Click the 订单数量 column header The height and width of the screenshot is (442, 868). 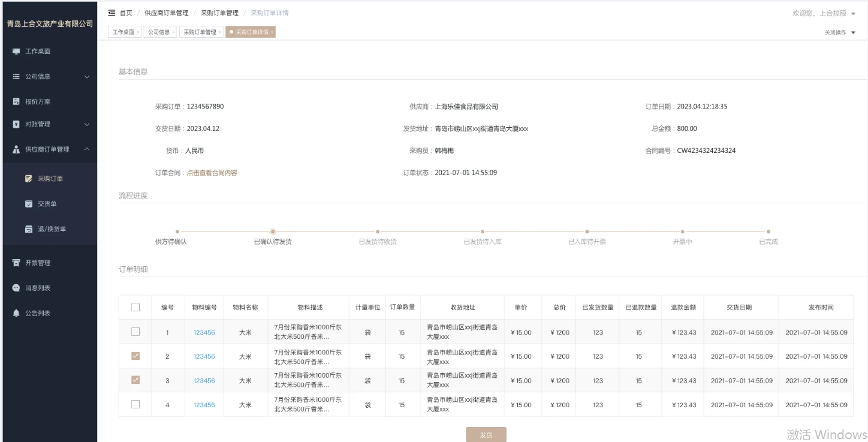(x=402, y=308)
